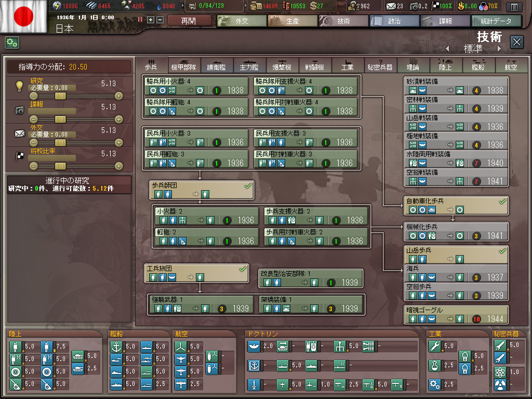Open the 生産 production menu
Image resolution: width=532 pixels, height=399 pixels.
coord(292,21)
